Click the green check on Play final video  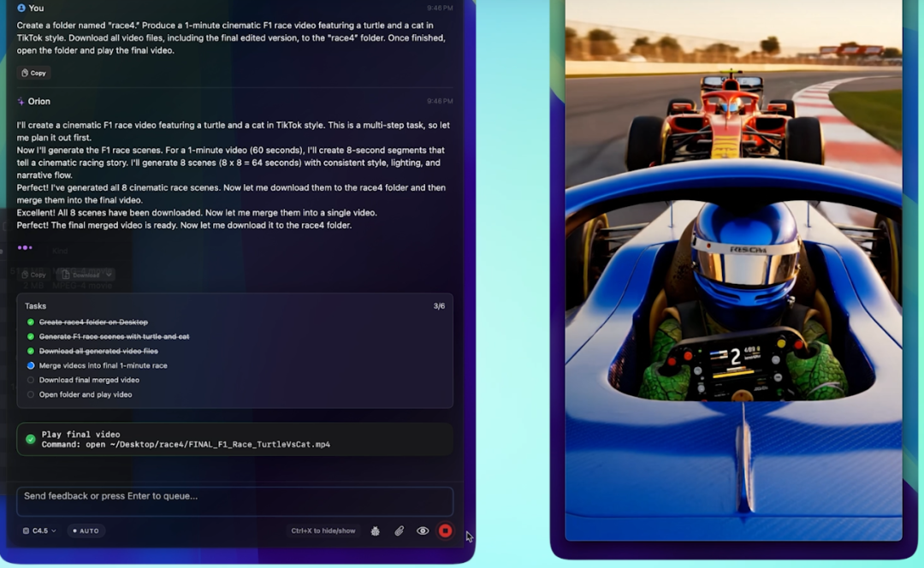31,439
